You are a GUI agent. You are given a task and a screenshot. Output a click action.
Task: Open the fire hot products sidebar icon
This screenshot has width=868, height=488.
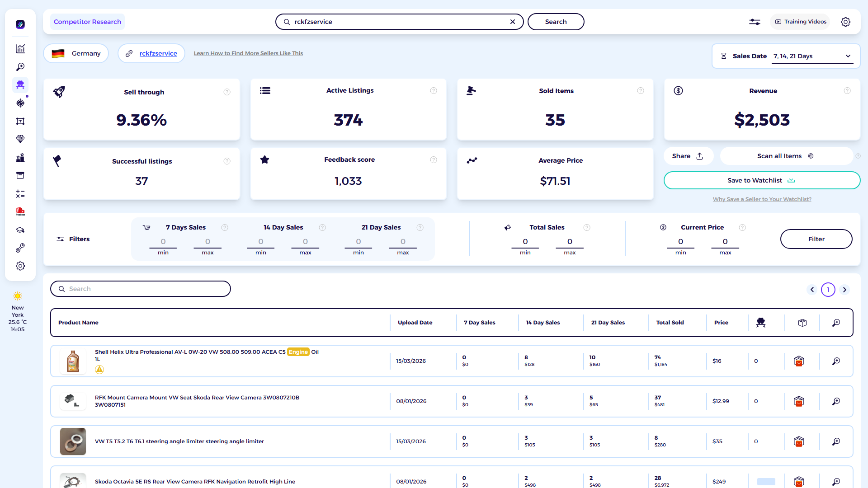pos(20,211)
